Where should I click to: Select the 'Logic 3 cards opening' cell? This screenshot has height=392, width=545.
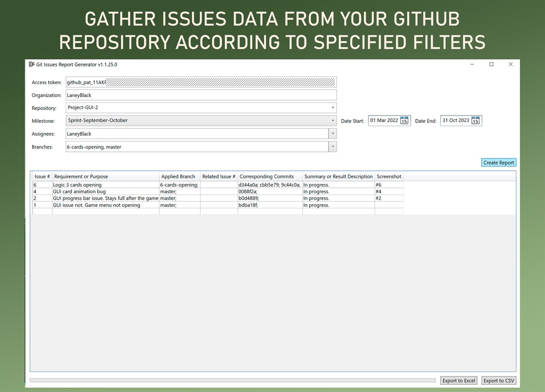106,185
